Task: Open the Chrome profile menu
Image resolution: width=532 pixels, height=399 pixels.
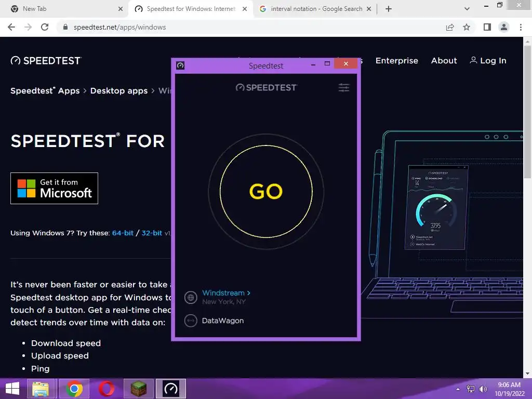Action: pos(504,27)
